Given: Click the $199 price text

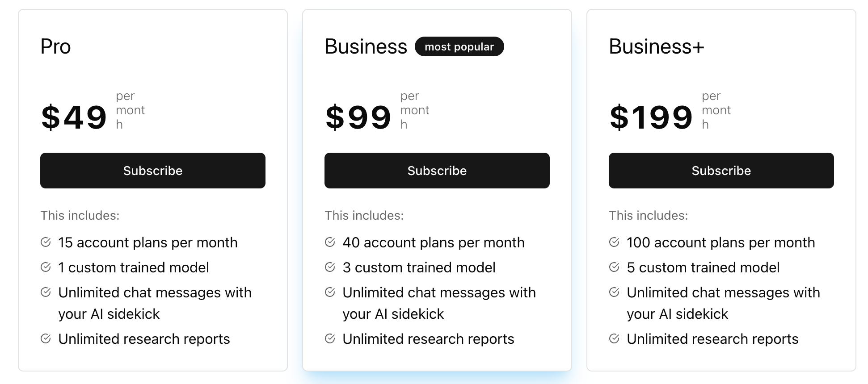Looking at the screenshot, I should tap(651, 117).
